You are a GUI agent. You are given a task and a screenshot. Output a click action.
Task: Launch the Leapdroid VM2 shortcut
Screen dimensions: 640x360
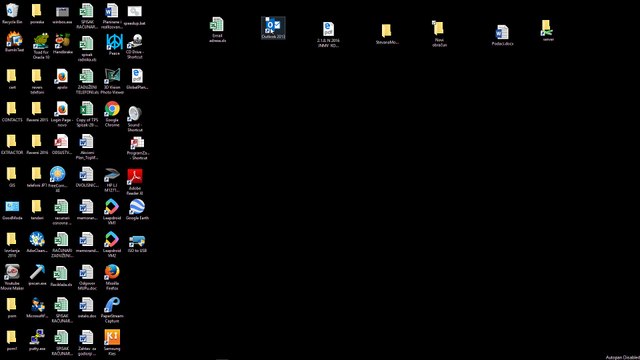(x=112, y=244)
